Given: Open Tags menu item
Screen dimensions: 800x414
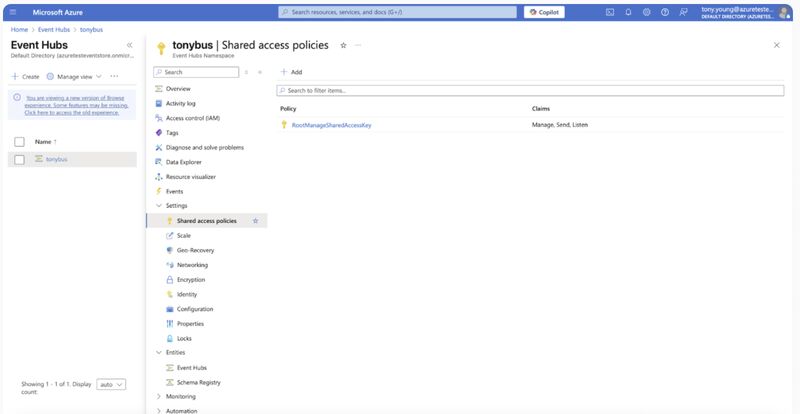Looking at the screenshot, I should tap(172, 133).
